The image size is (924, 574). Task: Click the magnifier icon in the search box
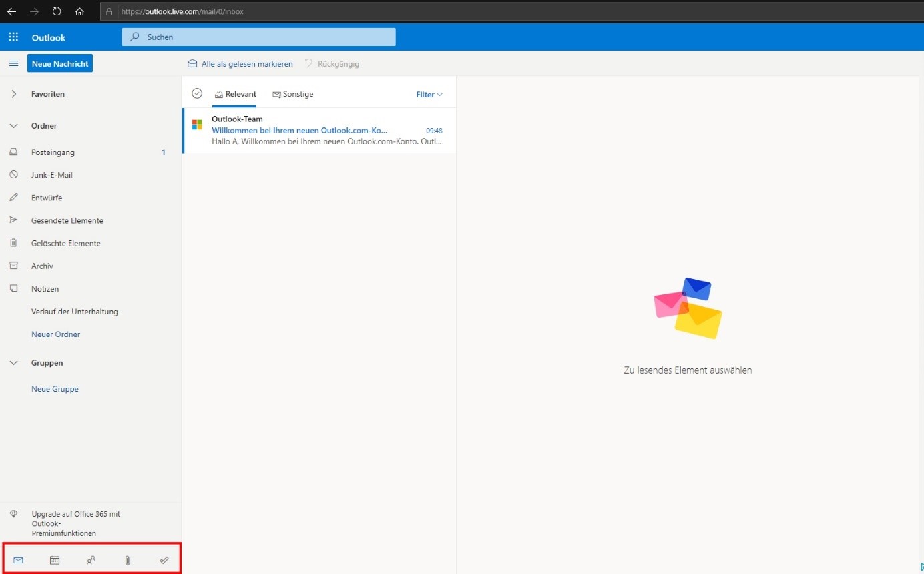(135, 37)
